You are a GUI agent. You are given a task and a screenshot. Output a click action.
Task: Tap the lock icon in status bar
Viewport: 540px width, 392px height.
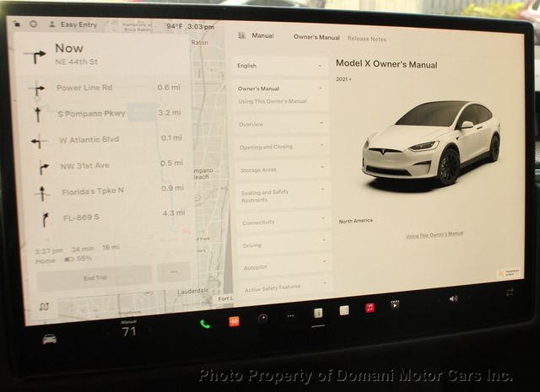(17, 24)
